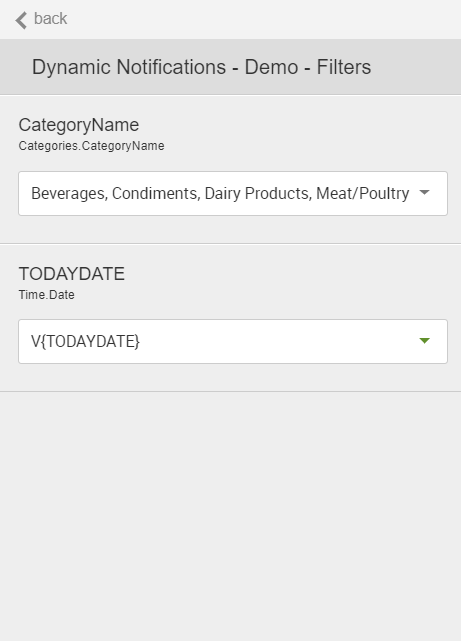461x641 pixels.
Task: Click the Filters word in the page title
Action: click(x=344, y=67)
